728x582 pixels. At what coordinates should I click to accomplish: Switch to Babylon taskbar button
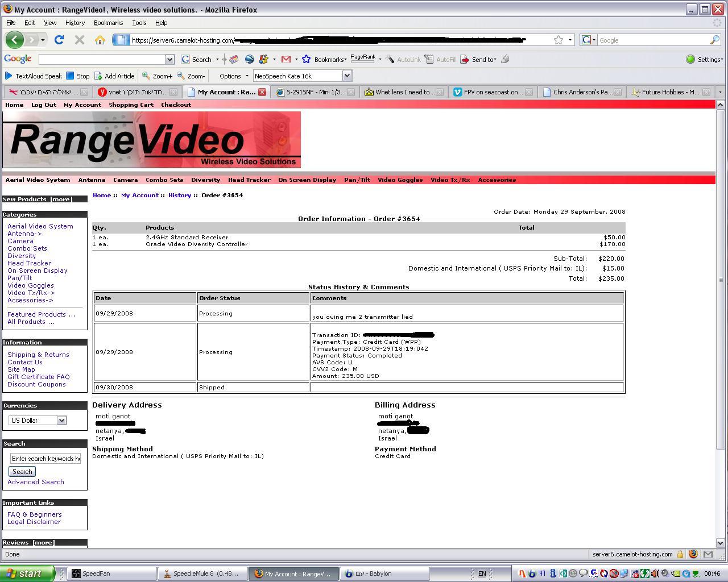[x=384, y=573]
